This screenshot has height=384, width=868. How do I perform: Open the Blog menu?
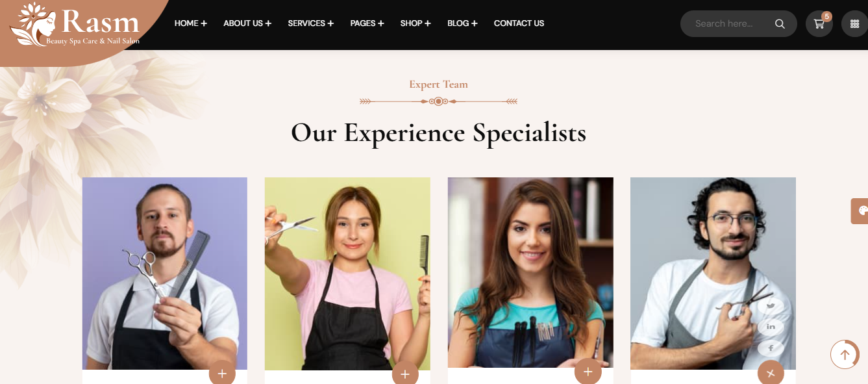point(462,23)
